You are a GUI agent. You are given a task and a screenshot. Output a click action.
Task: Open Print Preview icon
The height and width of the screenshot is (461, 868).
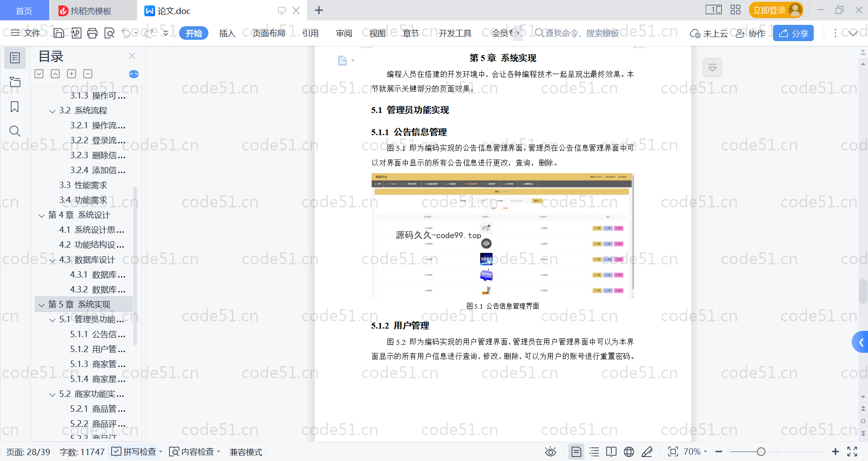tap(109, 33)
